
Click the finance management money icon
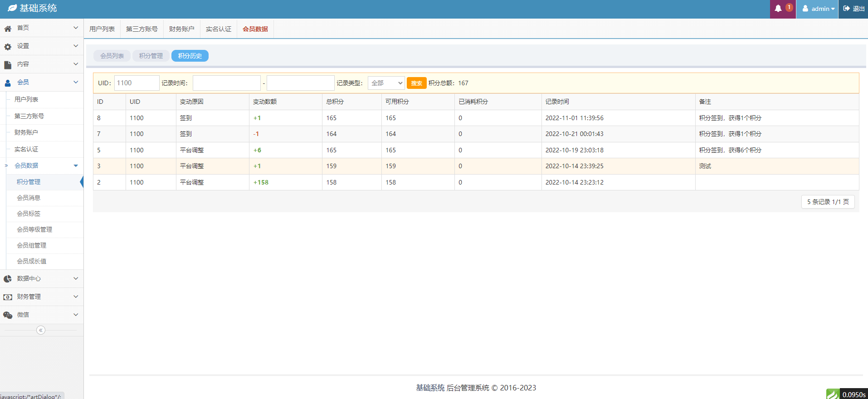pos(8,297)
